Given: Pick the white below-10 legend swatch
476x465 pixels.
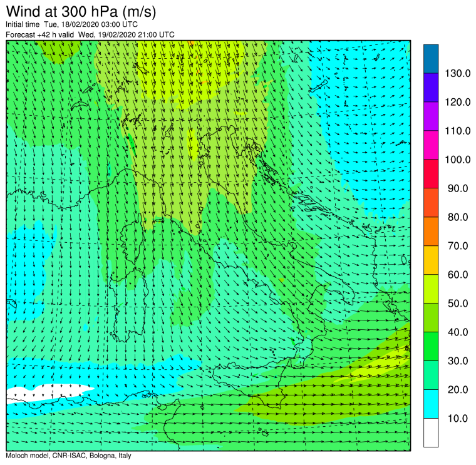Looking at the screenshot, I should click(431, 433).
